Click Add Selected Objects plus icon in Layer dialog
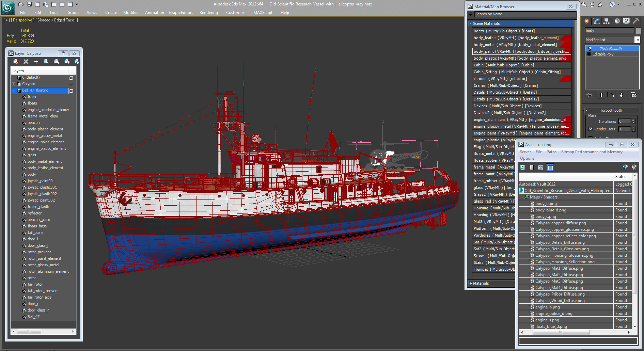The image size is (644, 351). point(36,62)
